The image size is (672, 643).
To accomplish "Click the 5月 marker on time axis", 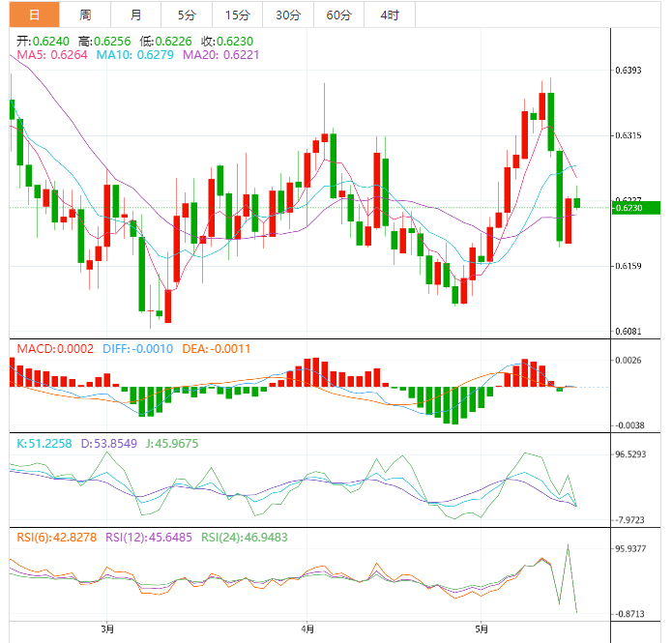I will click(481, 628).
